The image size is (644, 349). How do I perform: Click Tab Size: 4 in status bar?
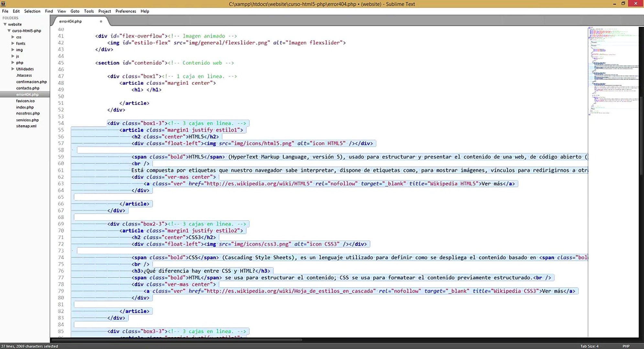coord(589,346)
